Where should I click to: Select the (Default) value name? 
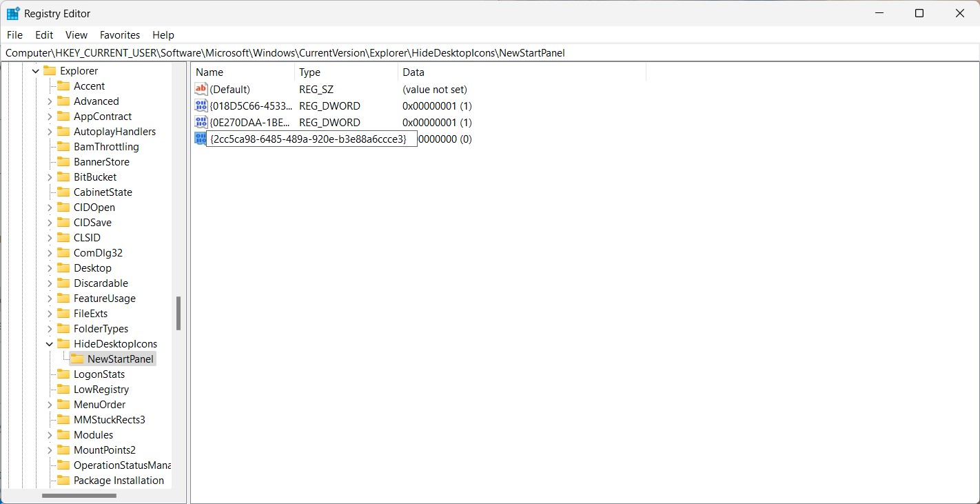pyautogui.click(x=229, y=90)
